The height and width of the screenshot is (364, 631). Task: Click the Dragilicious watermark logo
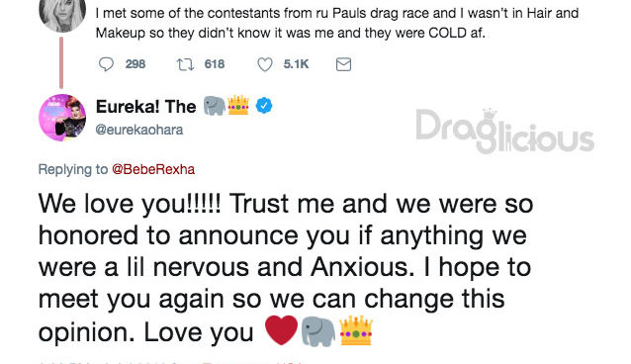click(505, 131)
